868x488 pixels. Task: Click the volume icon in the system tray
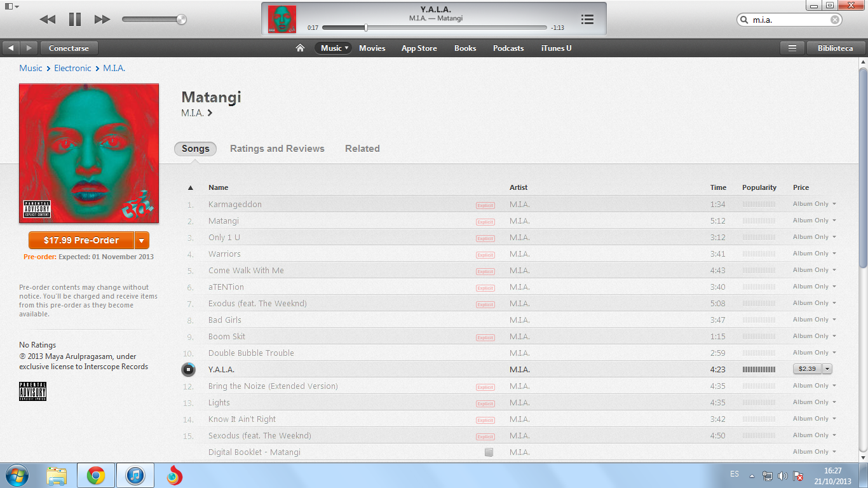click(783, 476)
